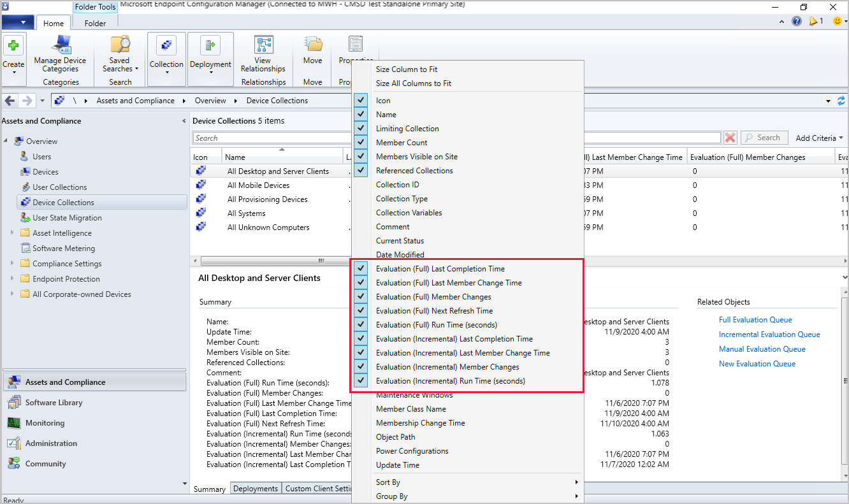Select Software Metering node
The height and width of the screenshot is (504, 849).
coord(64,248)
